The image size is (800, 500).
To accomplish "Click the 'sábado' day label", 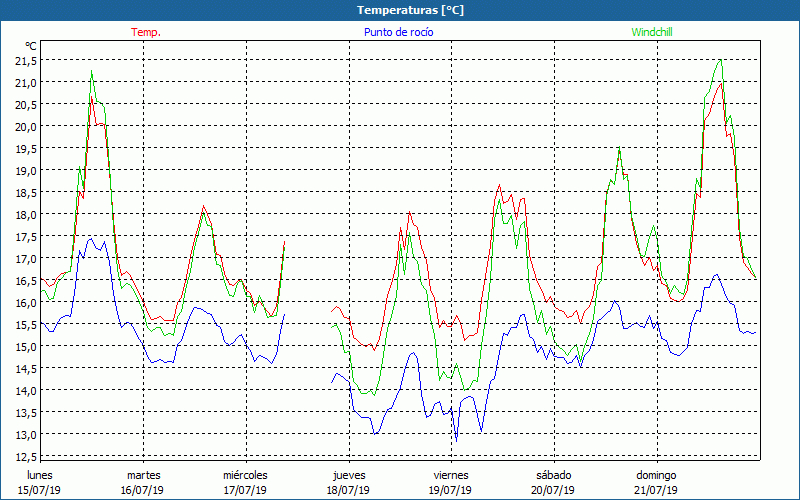I will click(x=554, y=475).
